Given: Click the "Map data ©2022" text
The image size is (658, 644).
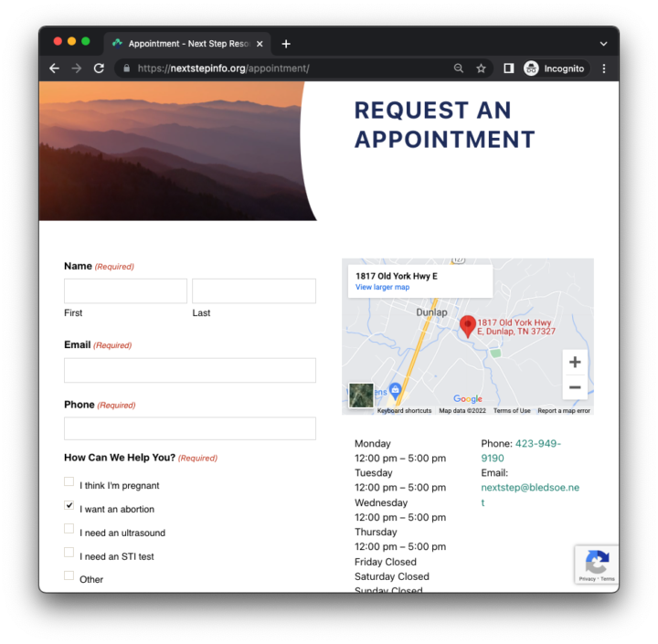Looking at the screenshot, I should [462, 411].
